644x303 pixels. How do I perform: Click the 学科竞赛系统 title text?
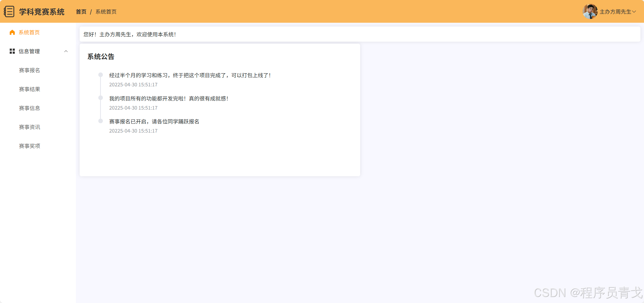pos(42,12)
